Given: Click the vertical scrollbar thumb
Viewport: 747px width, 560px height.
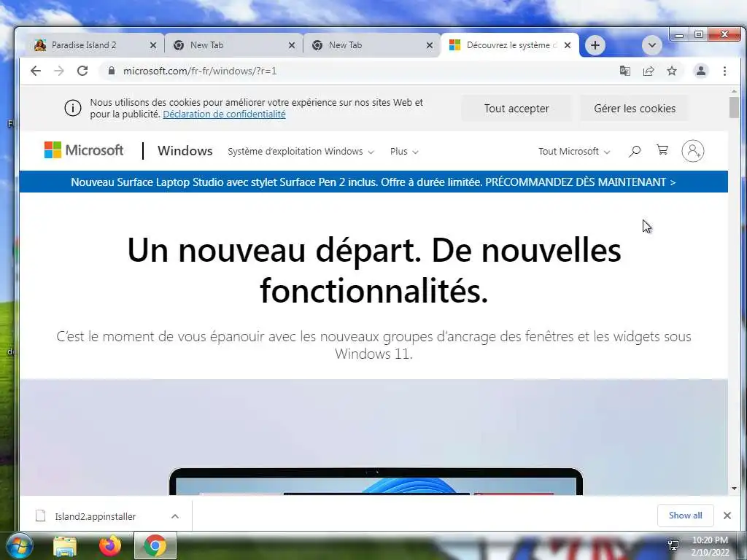Looking at the screenshot, I should (x=734, y=107).
